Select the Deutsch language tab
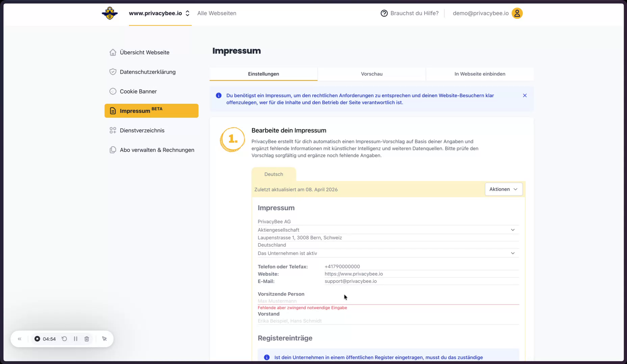The height and width of the screenshot is (364, 627). [x=274, y=174]
